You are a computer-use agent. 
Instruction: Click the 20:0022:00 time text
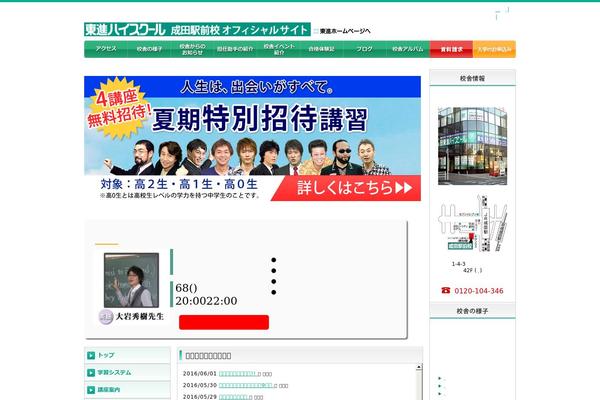[x=206, y=301]
